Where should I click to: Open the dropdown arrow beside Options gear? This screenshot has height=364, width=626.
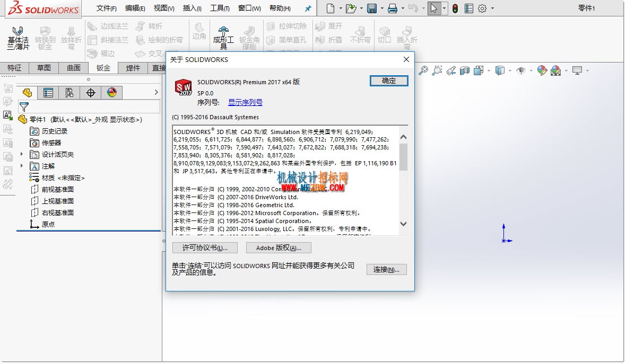(x=492, y=8)
